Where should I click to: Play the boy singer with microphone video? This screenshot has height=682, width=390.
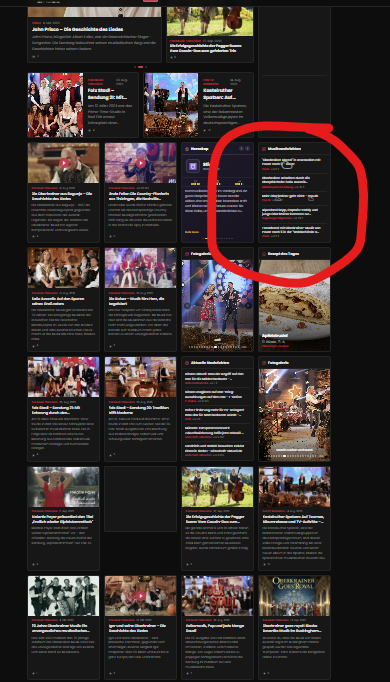(141, 163)
